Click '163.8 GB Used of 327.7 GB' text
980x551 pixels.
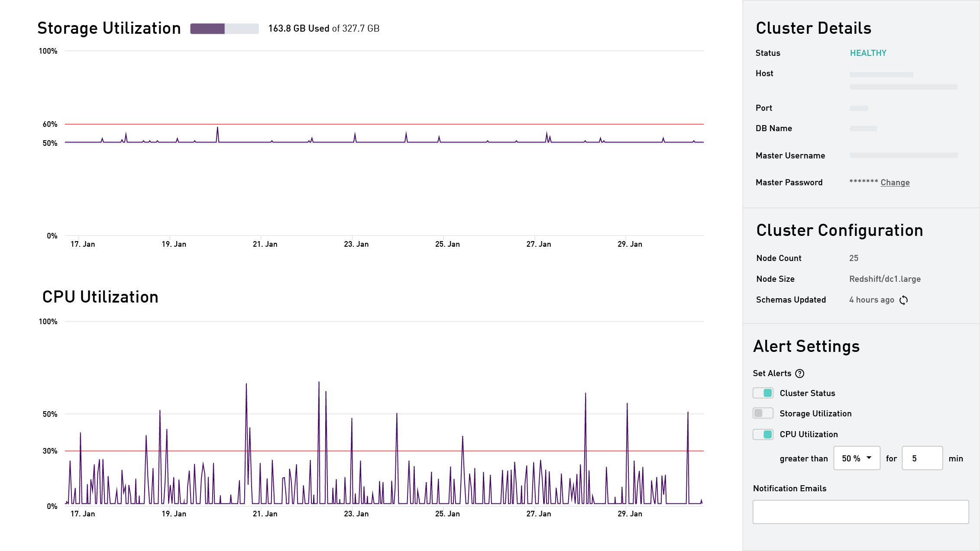(x=324, y=29)
